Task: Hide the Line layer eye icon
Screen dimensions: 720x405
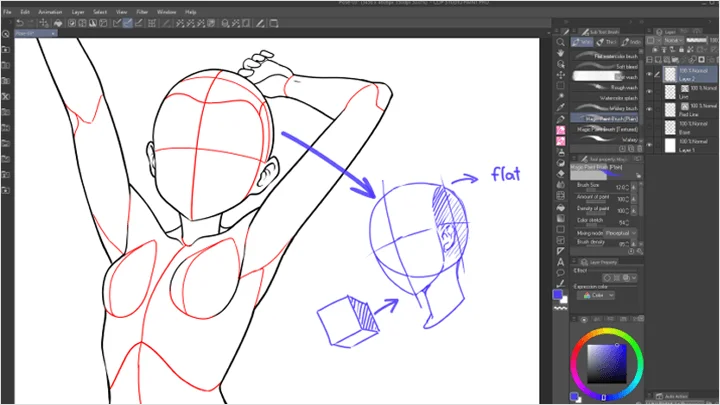Action: click(x=649, y=92)
